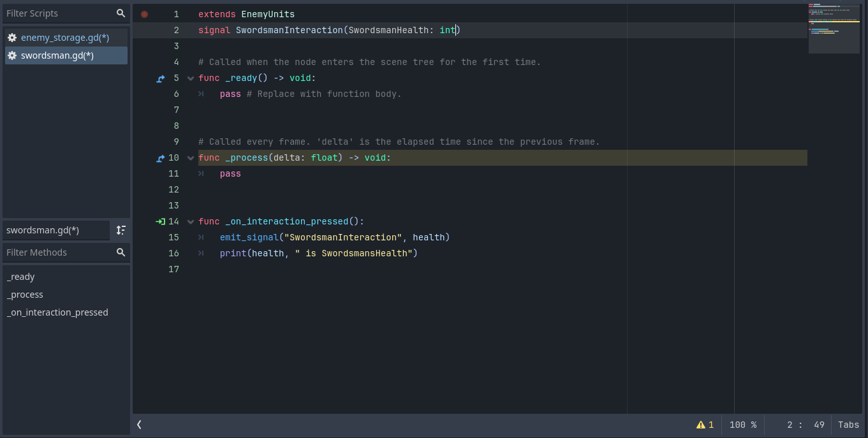Toggle the scripts panel with the left chevron

139,425
